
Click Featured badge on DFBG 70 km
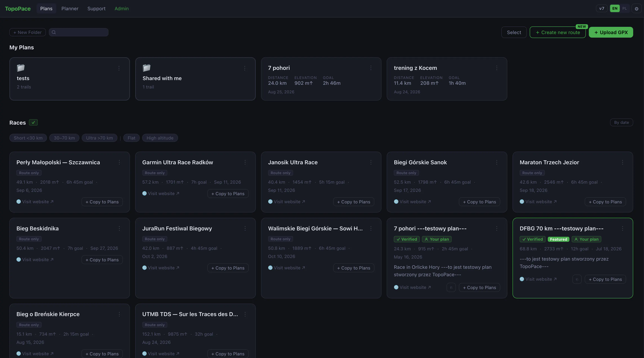[558, 239]
